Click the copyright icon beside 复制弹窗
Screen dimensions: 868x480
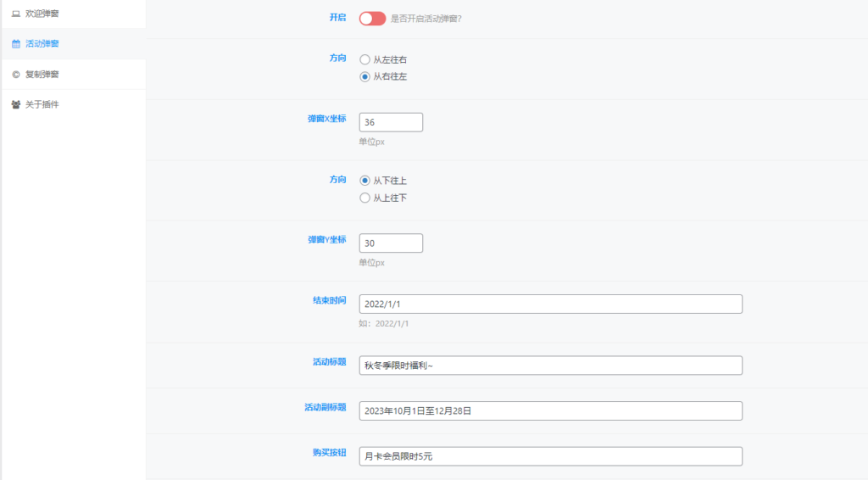(x=16, y=74)
